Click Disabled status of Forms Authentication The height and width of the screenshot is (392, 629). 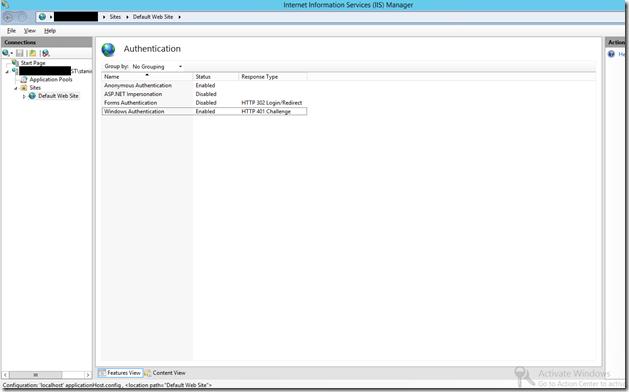[x=206, y=103]
